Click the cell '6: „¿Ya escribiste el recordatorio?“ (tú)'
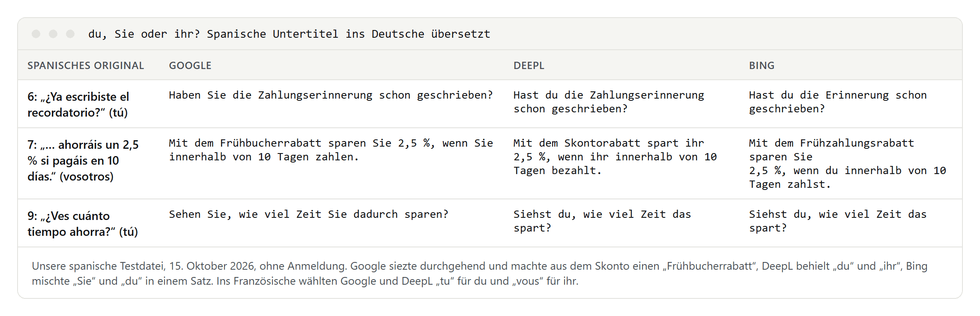This screenshot has height=316, width=980. tap(78, 104)
